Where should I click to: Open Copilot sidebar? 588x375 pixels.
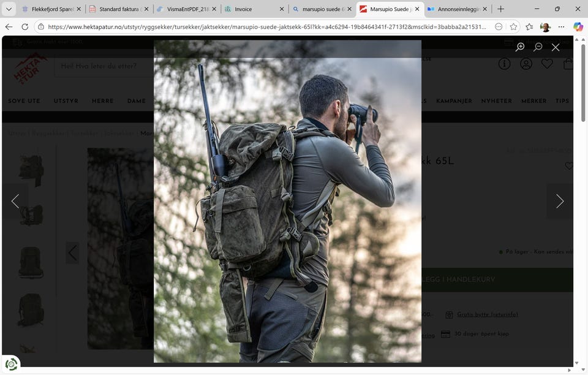(578, 26)
